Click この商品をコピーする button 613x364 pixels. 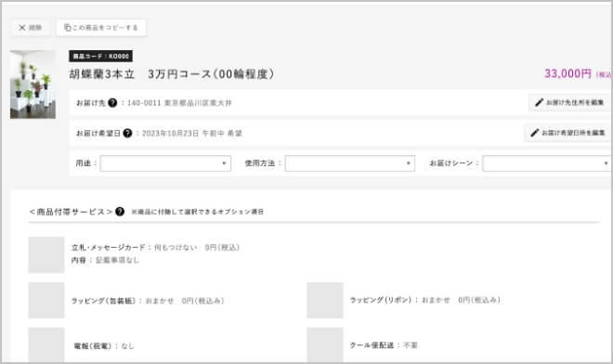tap(101, 27)
